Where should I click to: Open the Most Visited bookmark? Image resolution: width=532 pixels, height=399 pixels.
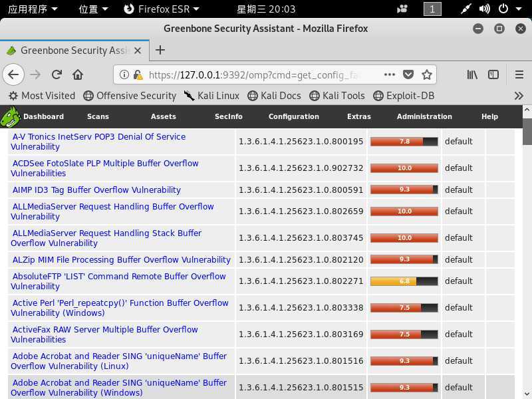point(42,96)
